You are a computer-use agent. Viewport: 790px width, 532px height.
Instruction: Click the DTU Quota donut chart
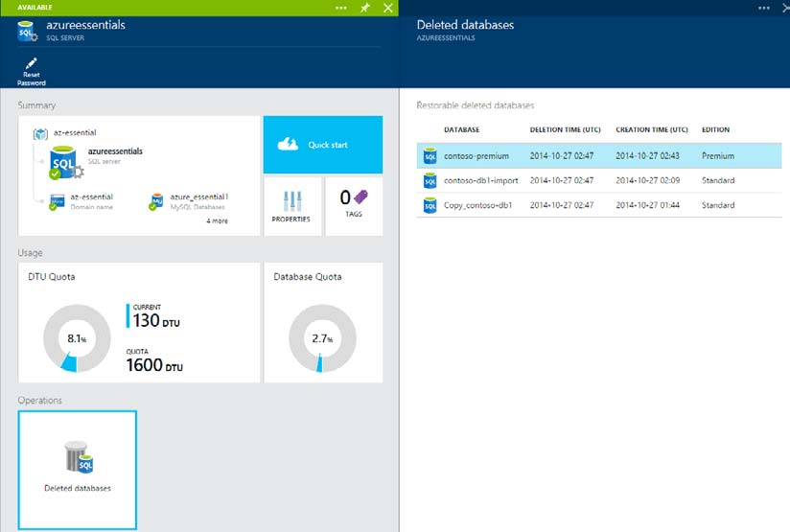tap(77, 339)
